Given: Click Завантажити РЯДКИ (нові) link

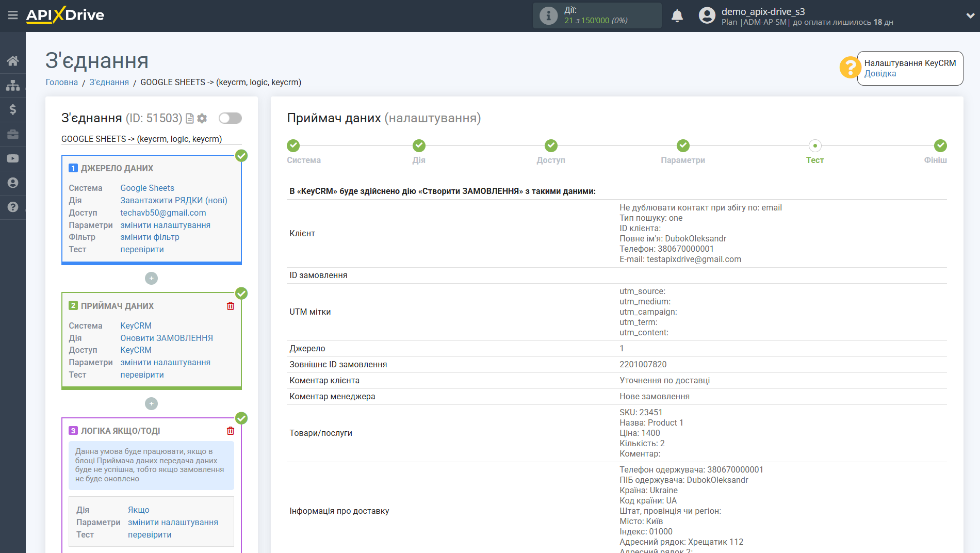Looking at the screenshot, I should pyautogui.click(x=174, y=200).
